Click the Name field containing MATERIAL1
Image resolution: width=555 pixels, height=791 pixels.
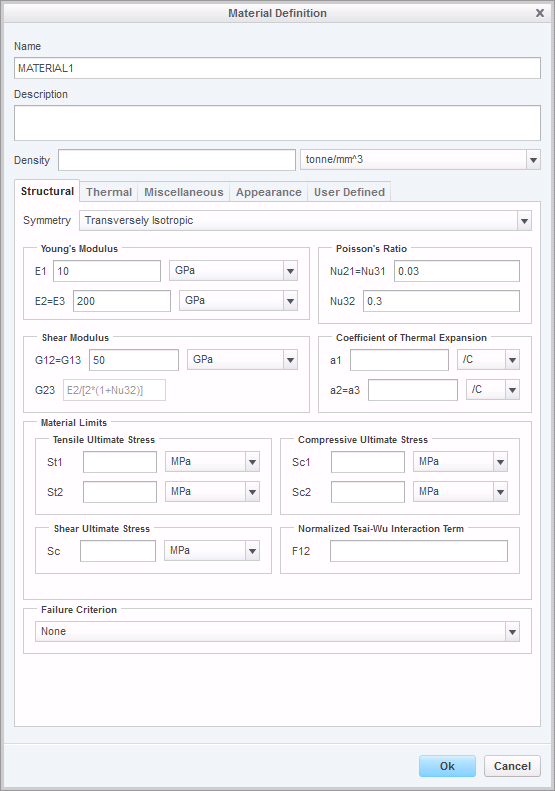[277, 68]
